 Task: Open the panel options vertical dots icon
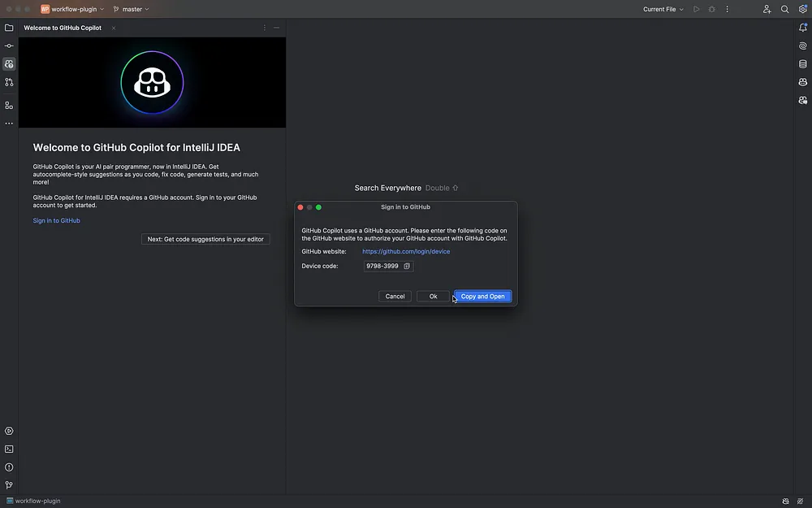click(264, 28)
